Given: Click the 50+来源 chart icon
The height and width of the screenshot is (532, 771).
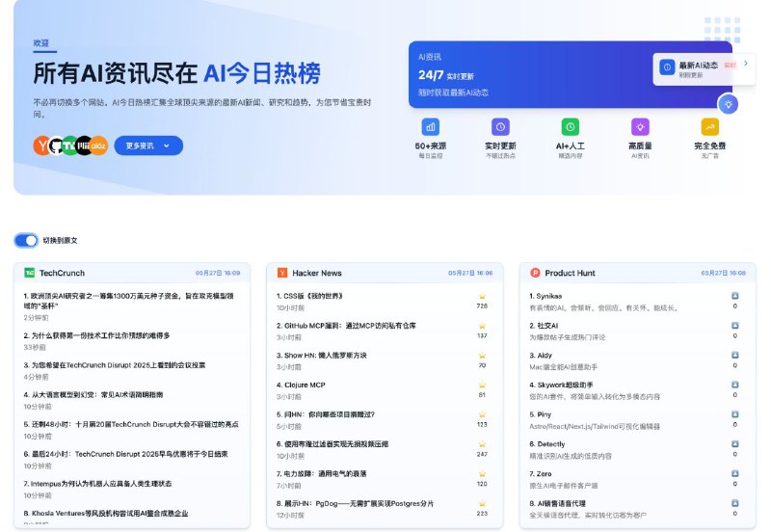Looking at the screenshot, I should coord(430,127).
